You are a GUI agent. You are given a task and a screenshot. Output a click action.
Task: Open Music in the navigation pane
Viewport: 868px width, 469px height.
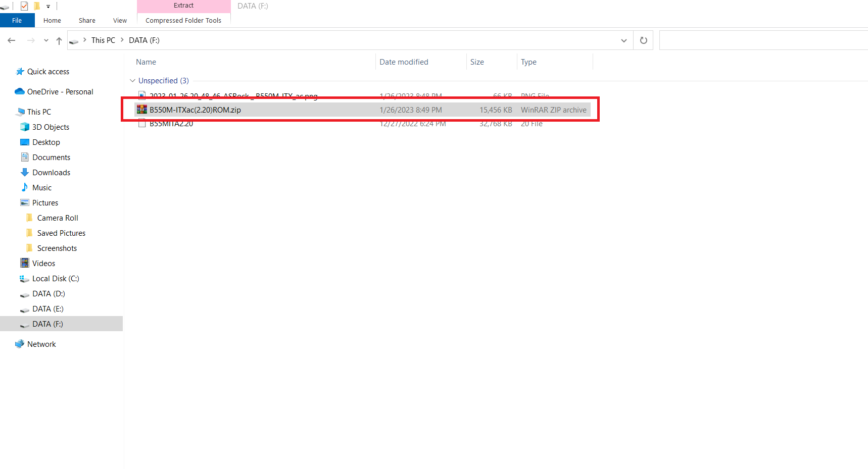point(42,188)
